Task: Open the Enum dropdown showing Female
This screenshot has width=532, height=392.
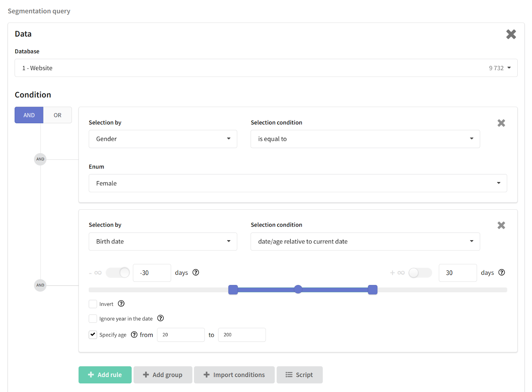Action: pos(298,183)
